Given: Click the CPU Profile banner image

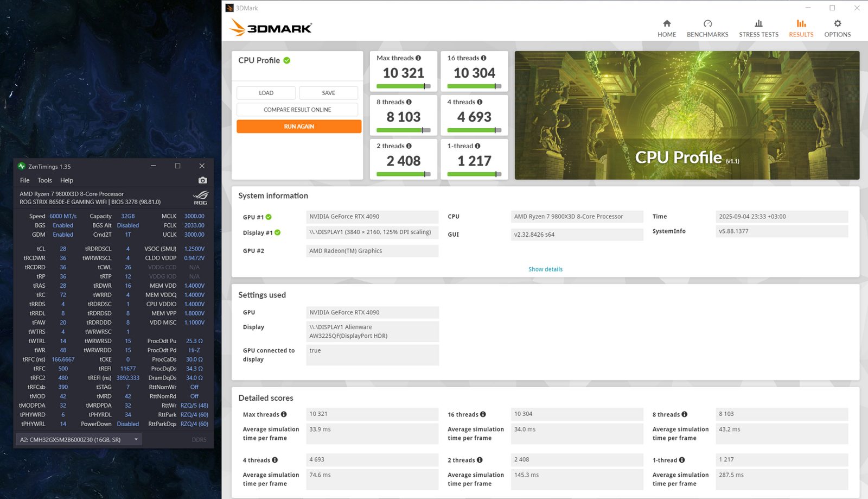Looking at the screenshot, I should pos(687,115).
